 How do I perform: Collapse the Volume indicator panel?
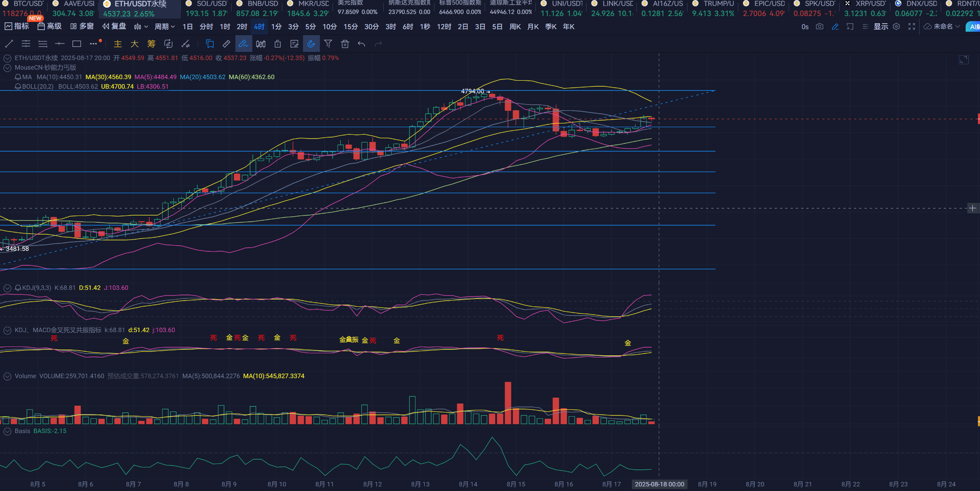(x=7, y=376)
